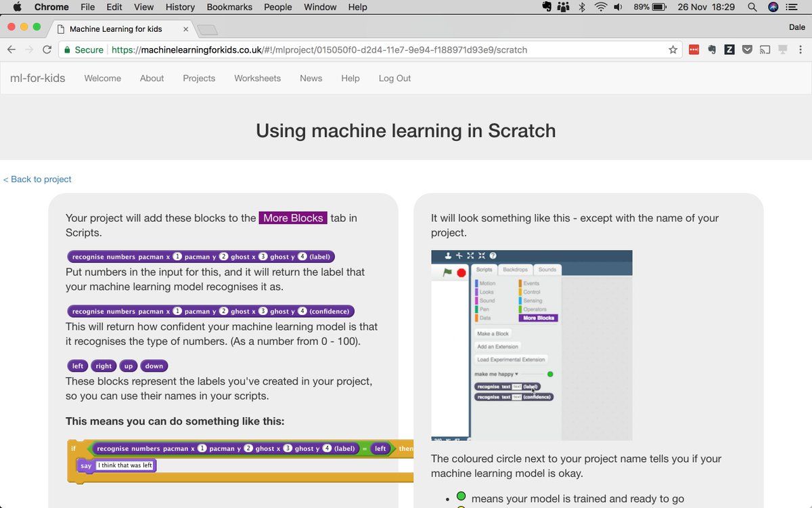Screen dimensions: 812x508
Task: Click the recognise numbers (label) block
Action: click(x=201, y=257)
